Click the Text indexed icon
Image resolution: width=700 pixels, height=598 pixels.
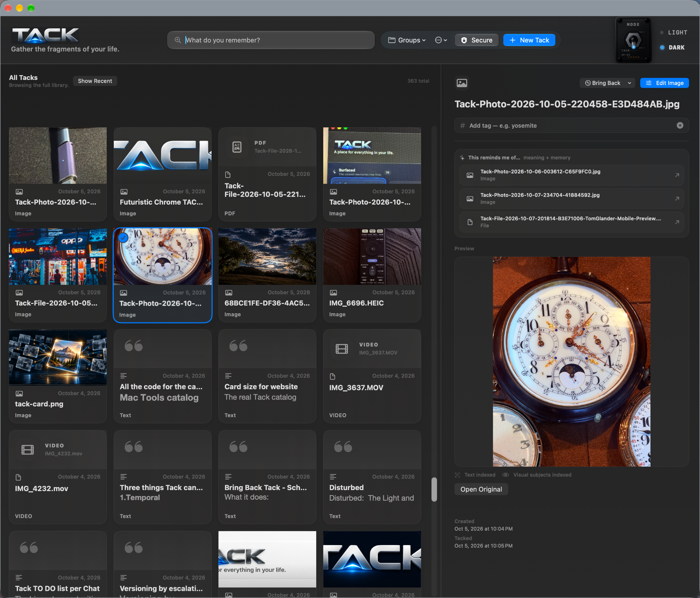coord(457,475)
